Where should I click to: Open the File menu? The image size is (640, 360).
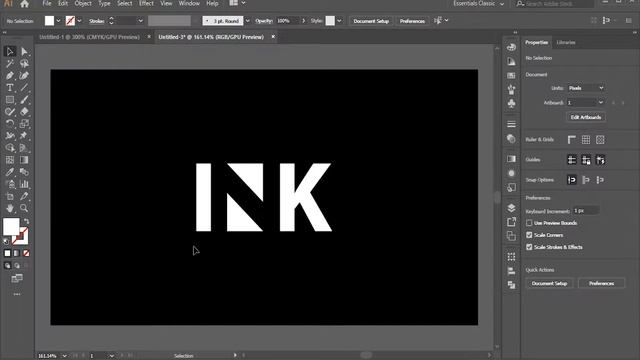pyautogui.click(x=47, y=4)
